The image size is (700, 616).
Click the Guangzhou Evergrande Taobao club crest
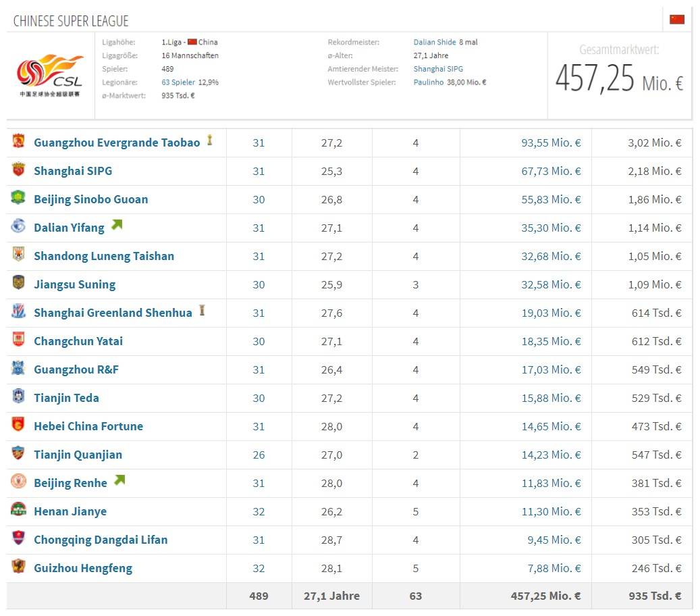[x=18, y=142]
